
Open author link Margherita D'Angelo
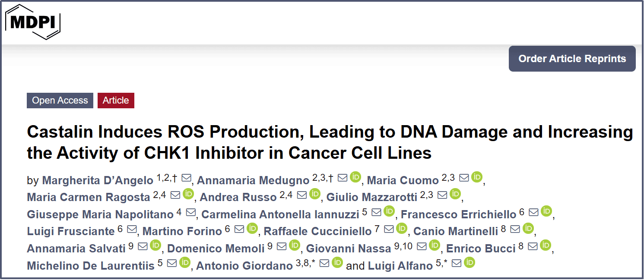pos(98,180)
